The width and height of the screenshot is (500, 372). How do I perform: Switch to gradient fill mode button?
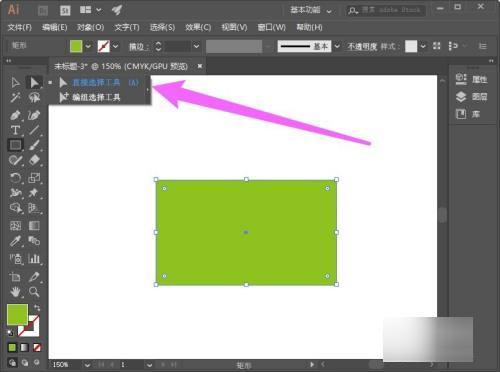click(24, 348)
